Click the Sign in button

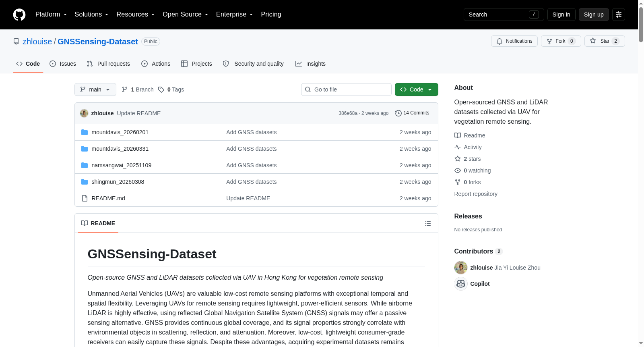tap(561, 15)
